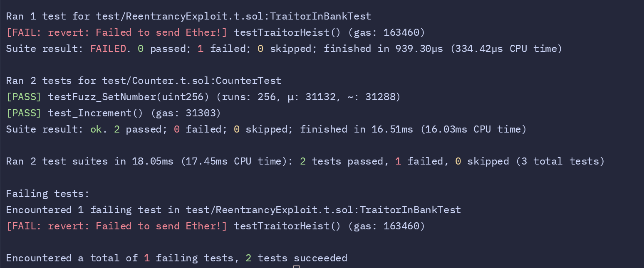Click the [PASS] tag beside test_Increment
644x268 pixels.
24,113
